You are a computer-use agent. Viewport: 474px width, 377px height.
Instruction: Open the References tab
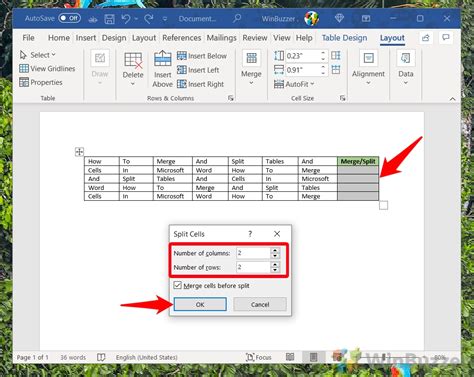pos(182,38)
